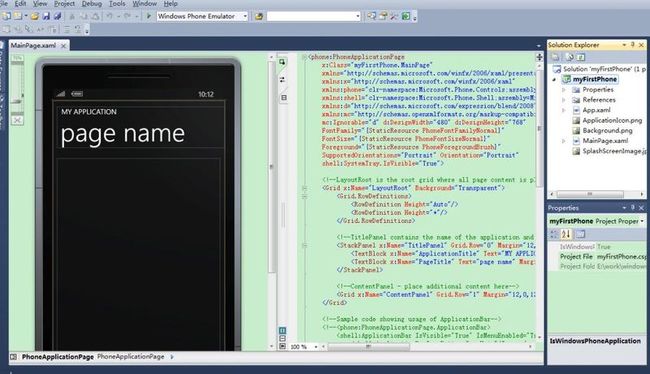Screen dimensions: 650x374
Task: Click the Redo arrow icon
Action: point(127,16)
